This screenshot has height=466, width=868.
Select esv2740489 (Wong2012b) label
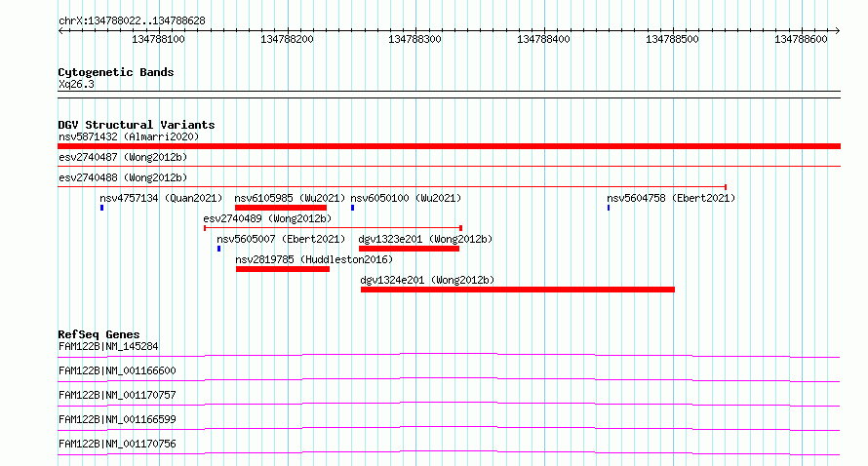tap(267, 218)
